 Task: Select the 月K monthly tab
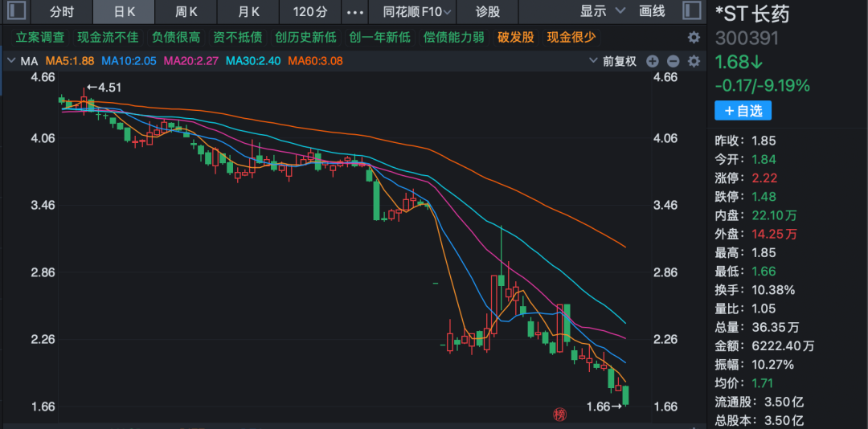[248, 12]
